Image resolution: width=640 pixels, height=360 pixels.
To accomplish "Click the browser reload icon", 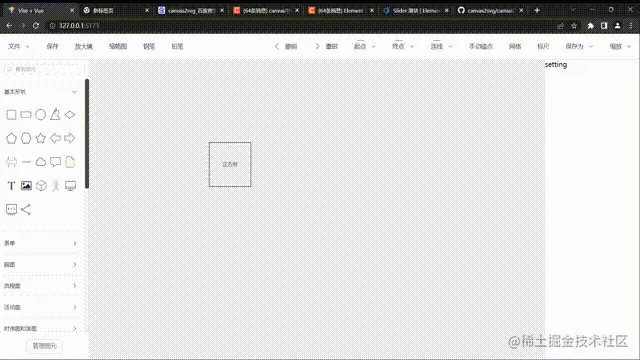I will 36,25.
